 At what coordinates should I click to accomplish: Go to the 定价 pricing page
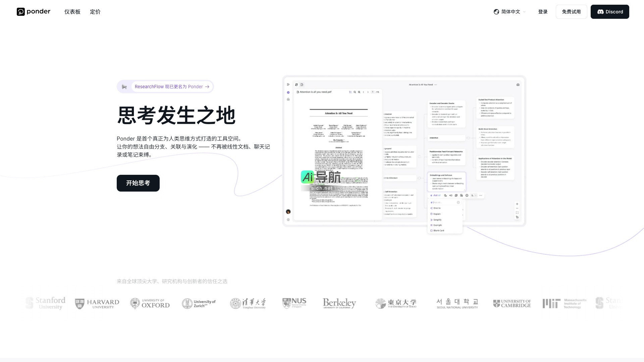coord(95,12)
